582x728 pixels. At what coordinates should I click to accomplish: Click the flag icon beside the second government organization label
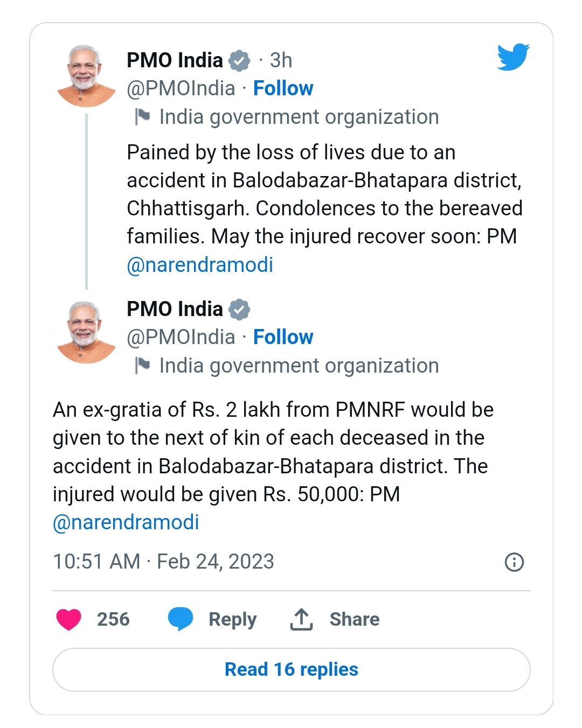point(142,365)
